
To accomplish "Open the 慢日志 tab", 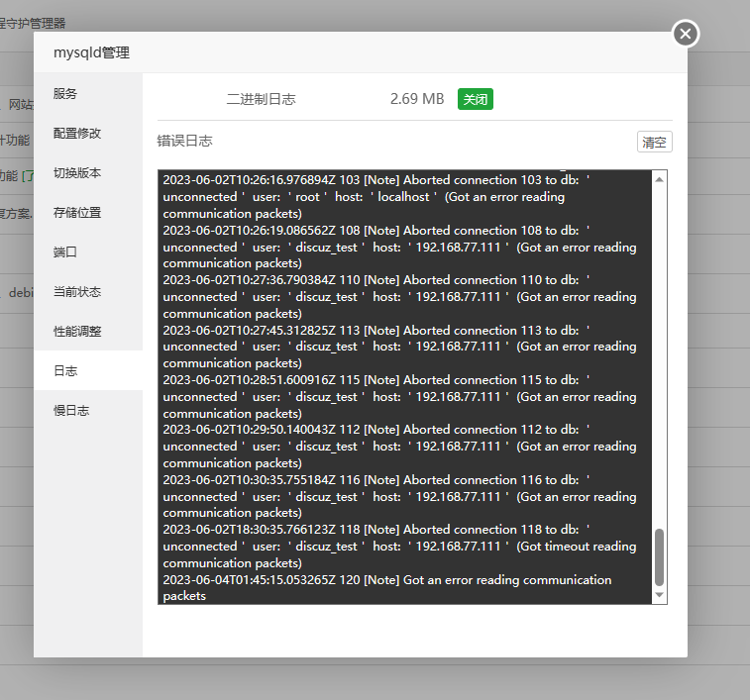I will pyautogui.click(x=88, y=410).
